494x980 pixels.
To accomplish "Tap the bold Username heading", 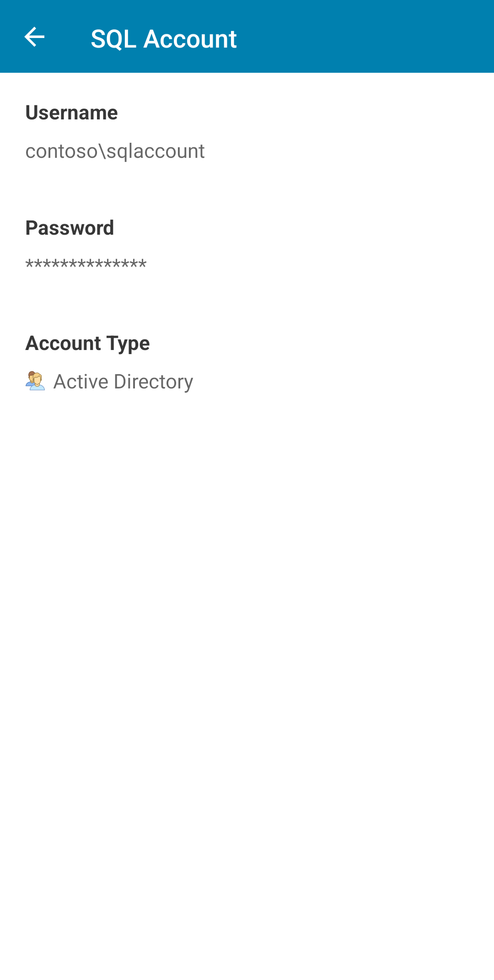I will [x=71, y=113].
